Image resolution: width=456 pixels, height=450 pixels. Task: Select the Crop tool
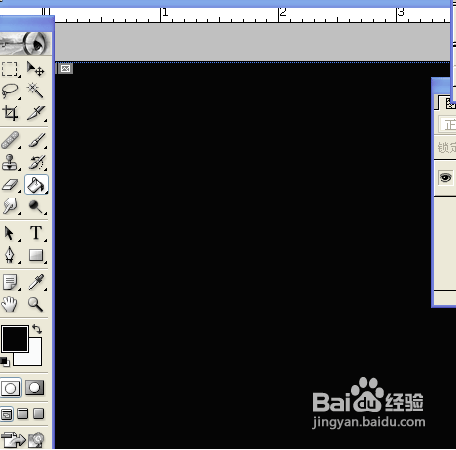10,113
